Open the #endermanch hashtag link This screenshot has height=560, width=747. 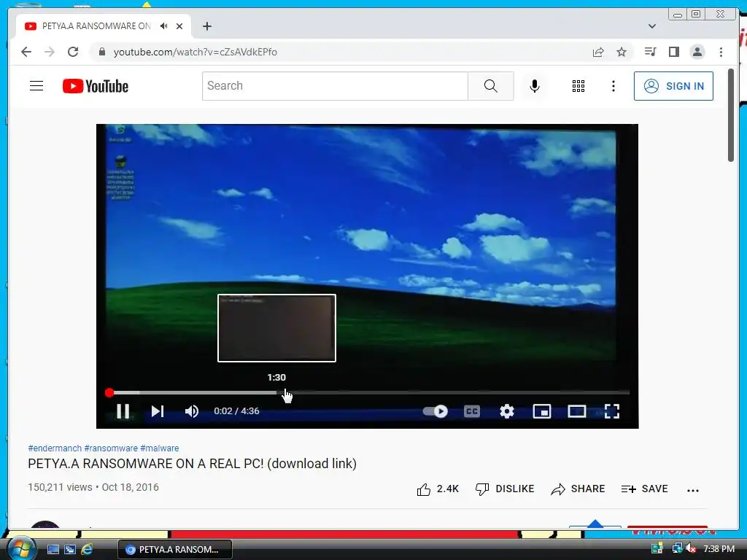tap(55, 448)
